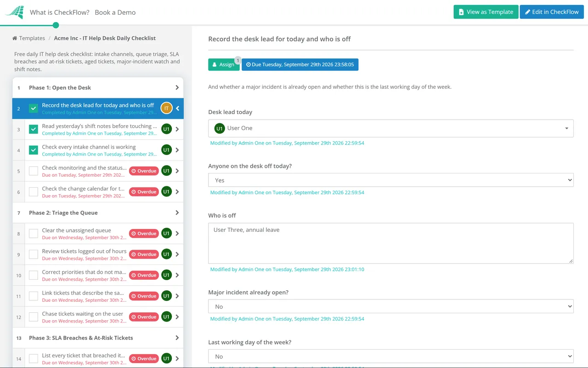Viewport: 588px width, 368px height.
Task: Click U1 avatar on Link tickets row
Action: (x=166, y=296)
